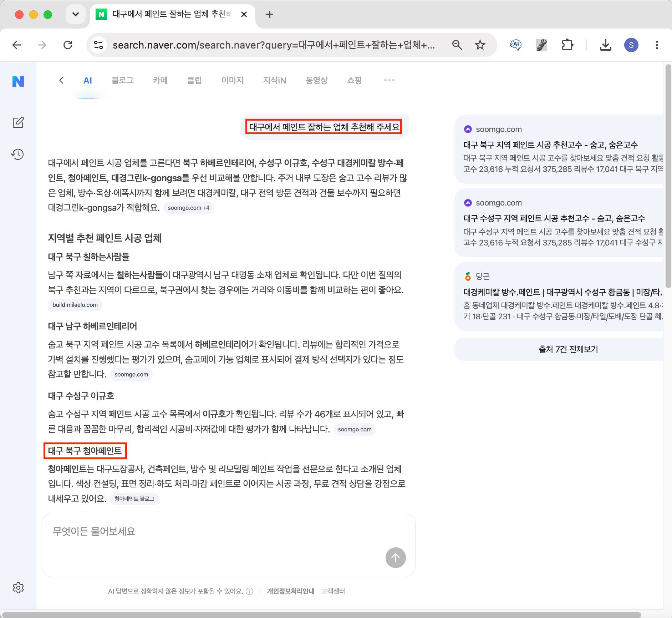Screen dimensions: 672x618
Task: Open 대구 북구 지역 페인트 시공 source card
Action: (559, 149)
